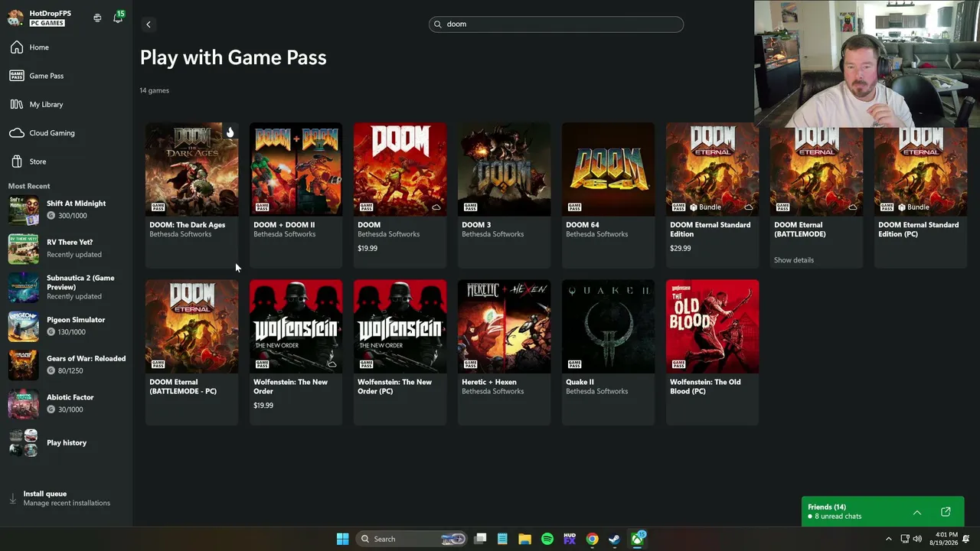Click the fire icon on DOOM: The Dark Ages

click(x=230, y=132)
